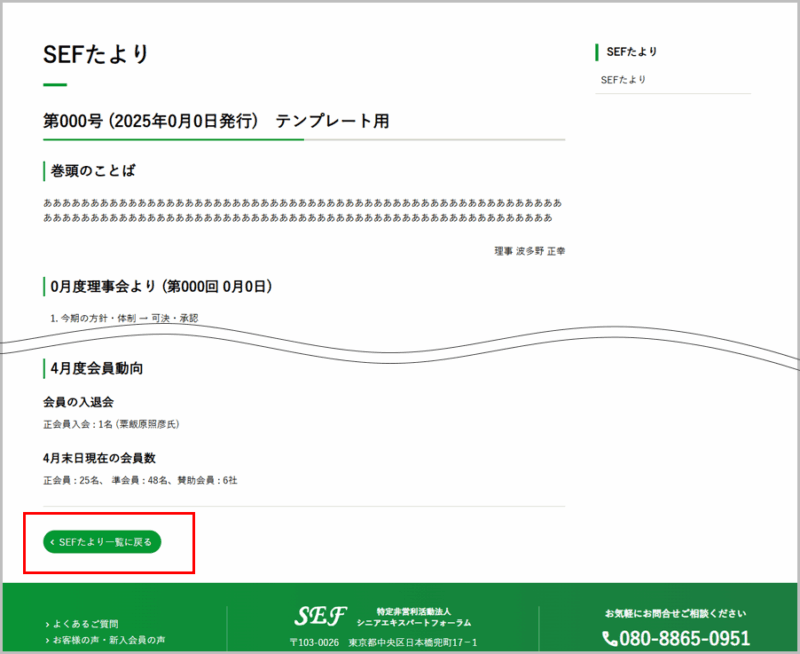Click the 4月末日現在の会員数 subheading
Viewport: 800px width, 654px height.
tap(99, 458)
